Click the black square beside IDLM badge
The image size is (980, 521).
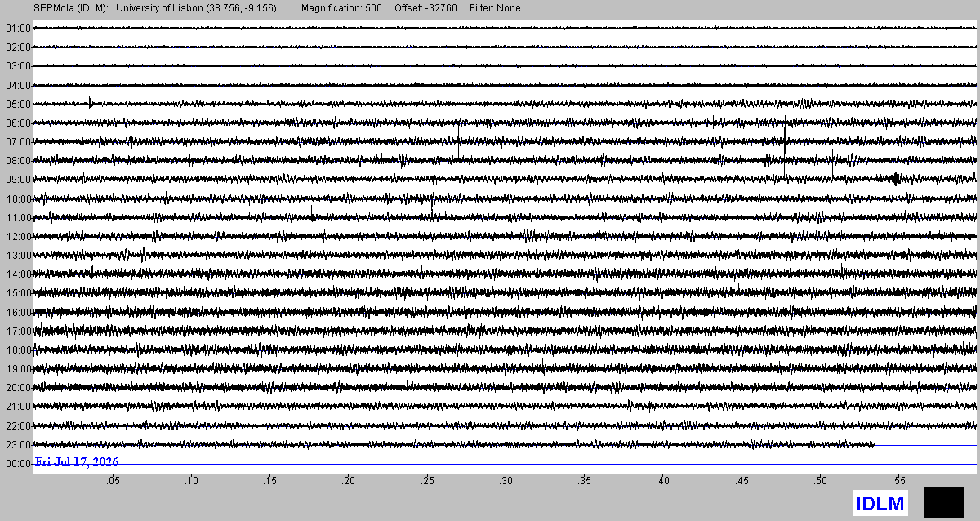coord(943,502)
